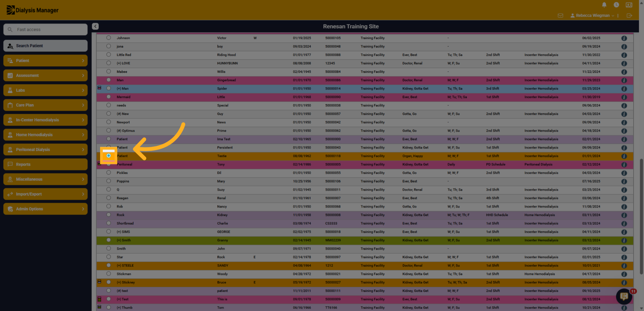Select radio button for Rock Kidney
The image size is (644, 311).
point(108,215)
